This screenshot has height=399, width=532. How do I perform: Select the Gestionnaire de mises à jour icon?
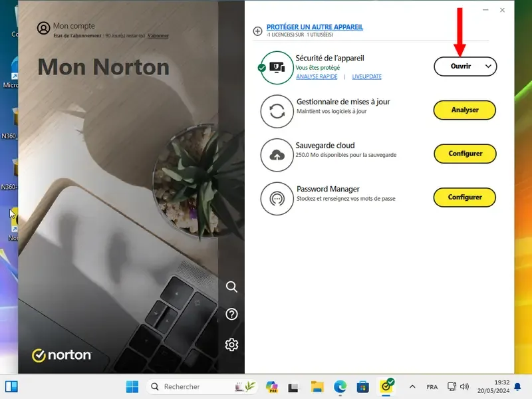277,111
